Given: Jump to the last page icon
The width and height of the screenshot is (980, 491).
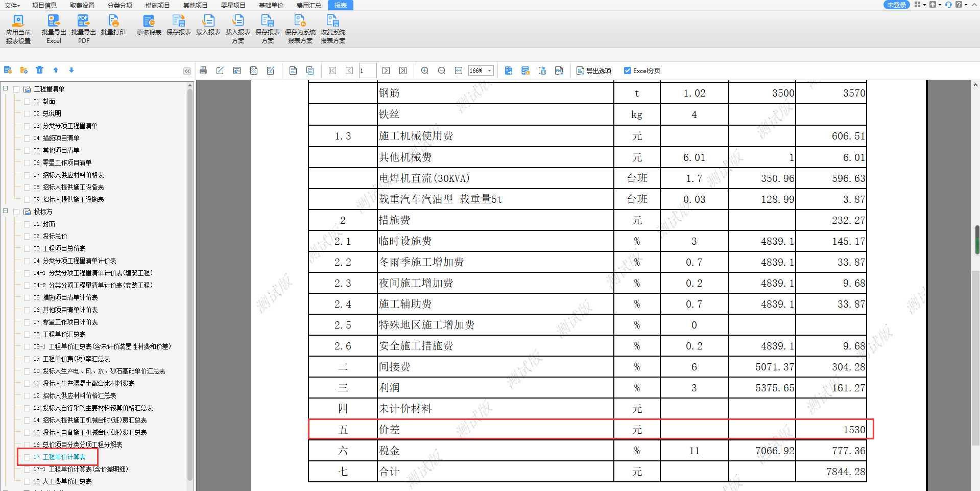Looking at the screenshot, I should click(403, 71).
